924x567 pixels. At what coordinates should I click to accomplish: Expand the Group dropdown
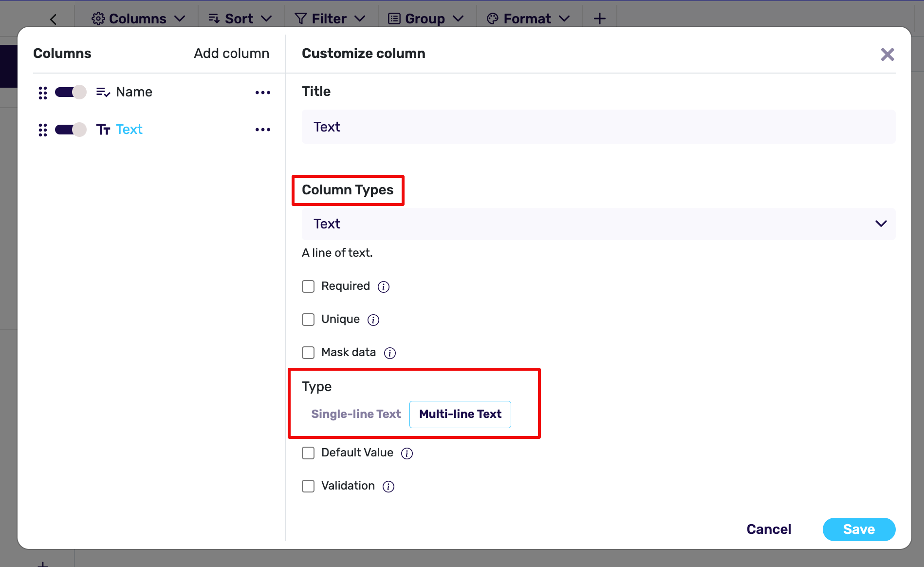point(425,18)
